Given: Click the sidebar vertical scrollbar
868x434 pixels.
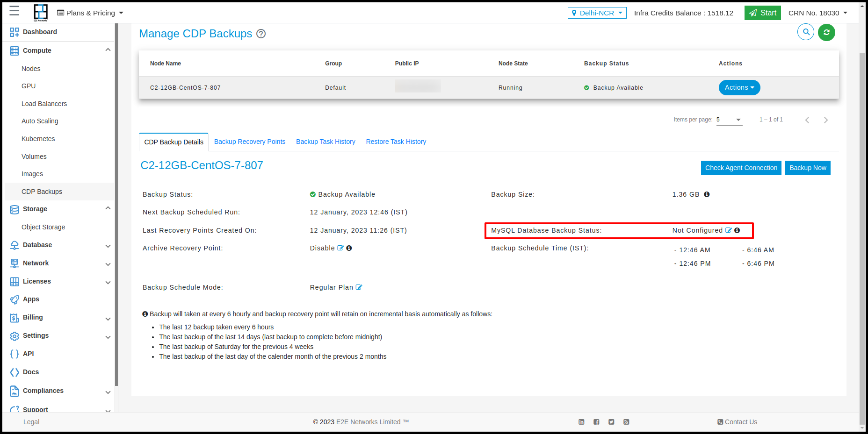Looking at the screenshot, I should (x=116, y=206).
